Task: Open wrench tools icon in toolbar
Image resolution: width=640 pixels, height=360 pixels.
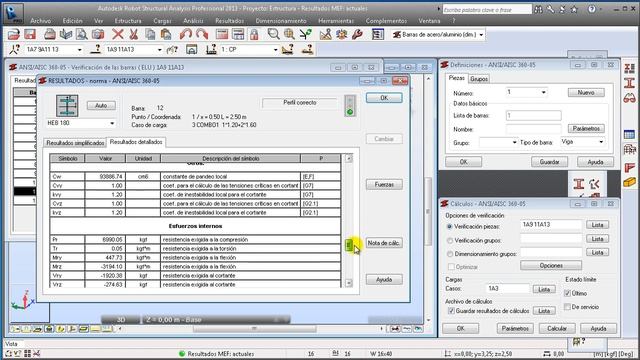Action: 358,35
